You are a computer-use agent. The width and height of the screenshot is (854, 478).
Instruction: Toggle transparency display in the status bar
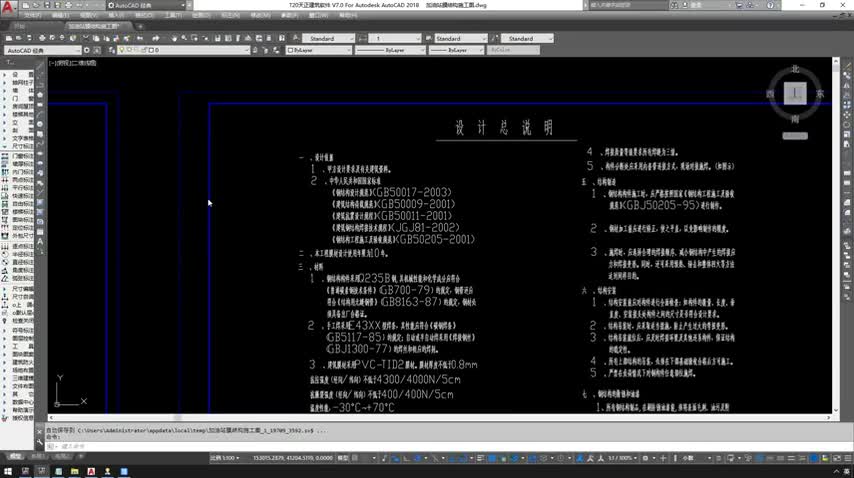pyautogui.click(x=492, y=458)
